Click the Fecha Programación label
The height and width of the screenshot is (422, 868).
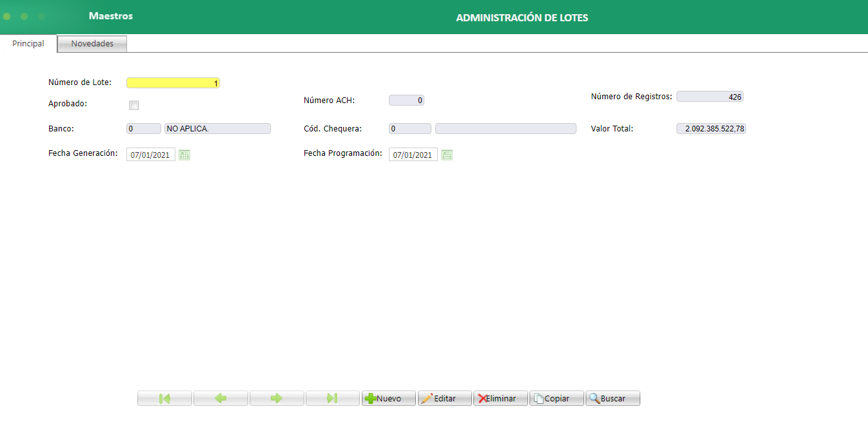343,153
